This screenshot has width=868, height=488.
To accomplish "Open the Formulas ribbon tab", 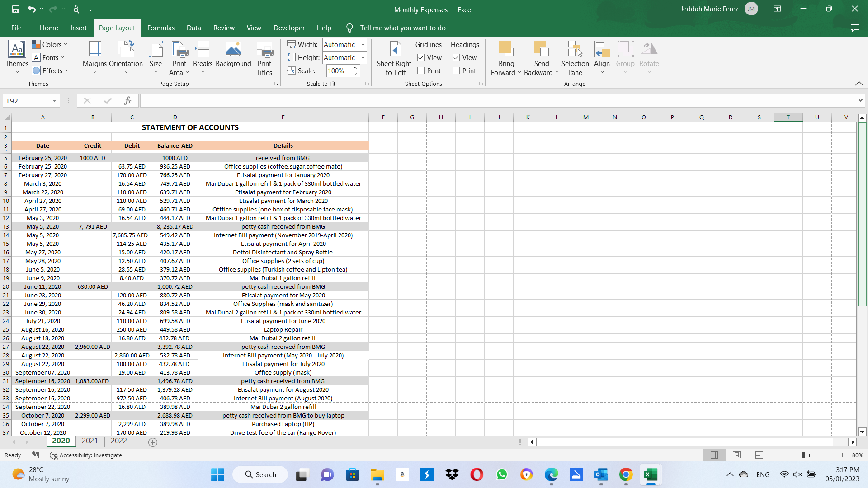I will tap(160, 28).
